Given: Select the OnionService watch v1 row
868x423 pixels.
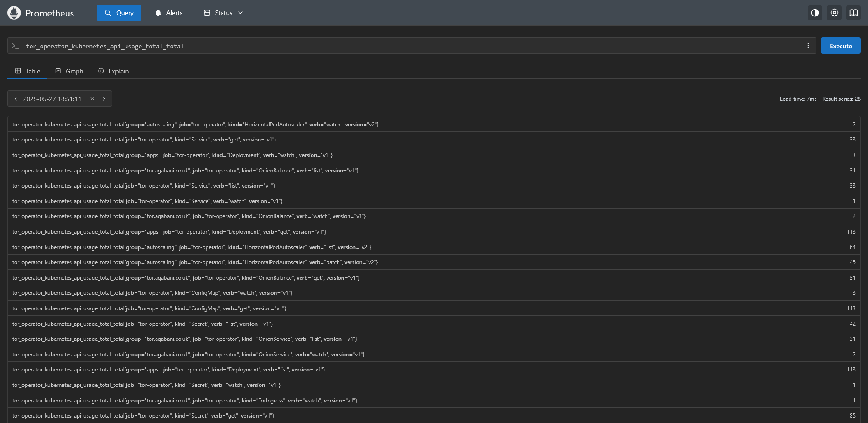Looking at the screenshot, I should coord(434,354).
